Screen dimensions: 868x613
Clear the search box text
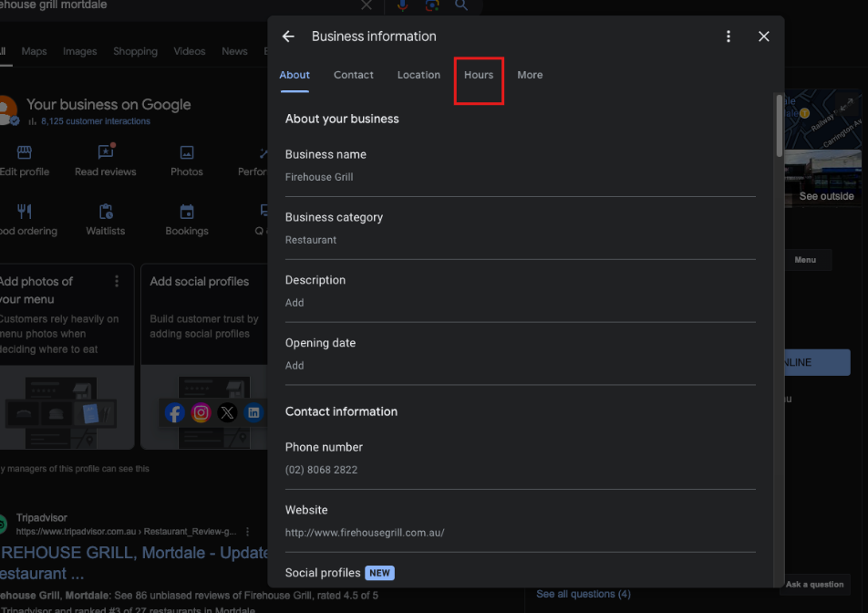[367, 5]
